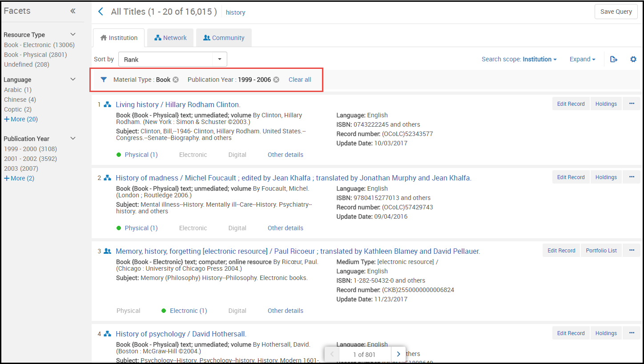The width and height of the screenshot is (644, 364).
Task: Open more actions for Memory, history, forgetting
Action: click(x=632, y=250)
